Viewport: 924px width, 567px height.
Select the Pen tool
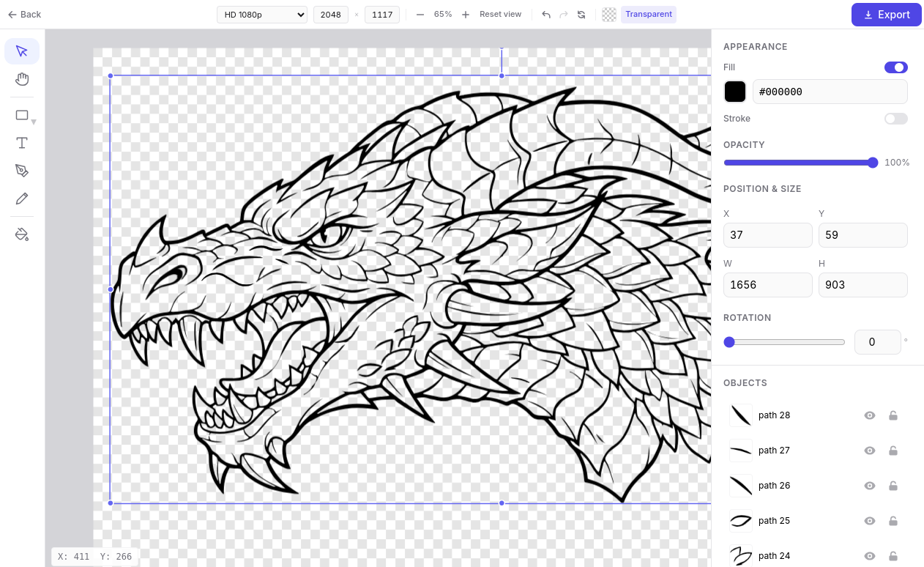coord(22,171)
